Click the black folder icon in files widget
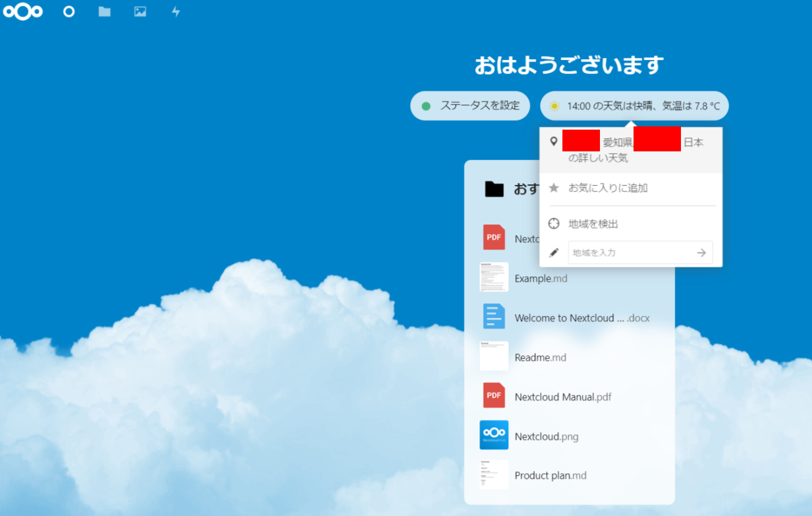Image resolution: width=812 pixels, height=516 pixels. (495, 190)
